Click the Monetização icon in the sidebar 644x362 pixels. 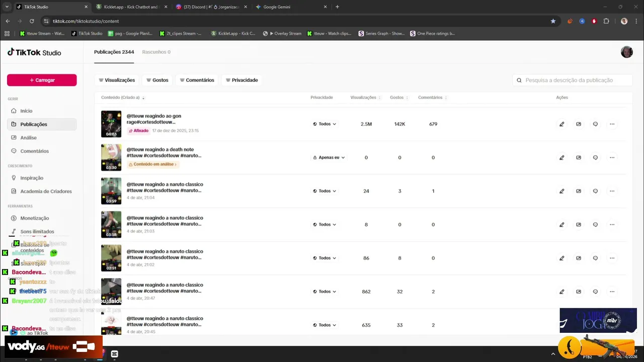point(14,218)
